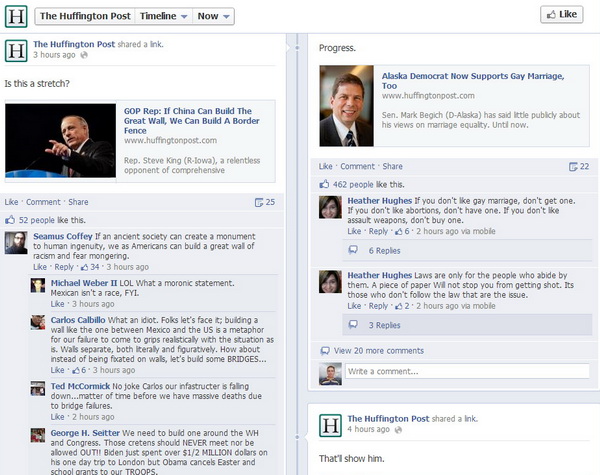Comment on the border fence post

[x=43, y=202]
